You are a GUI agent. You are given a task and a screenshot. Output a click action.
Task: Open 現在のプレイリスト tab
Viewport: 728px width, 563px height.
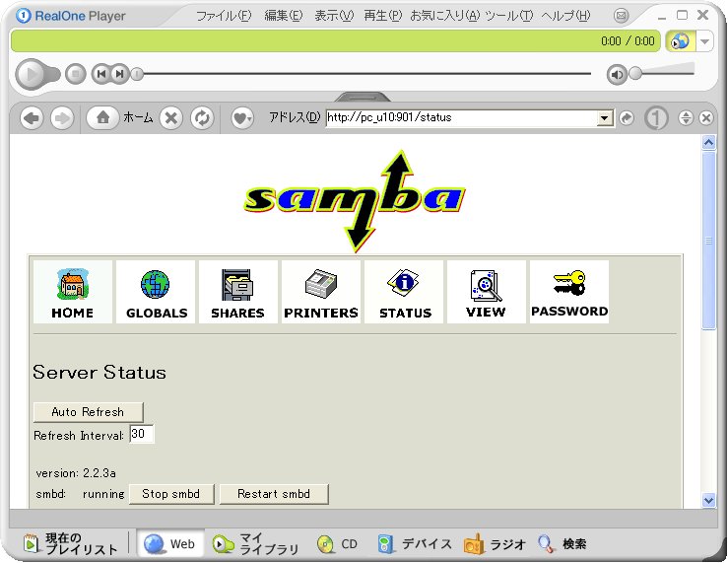pyautogui.click(x=71, y=544)
